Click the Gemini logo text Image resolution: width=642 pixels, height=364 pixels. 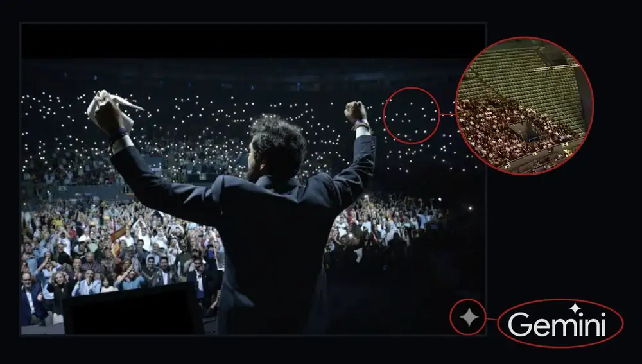point(557,324)
